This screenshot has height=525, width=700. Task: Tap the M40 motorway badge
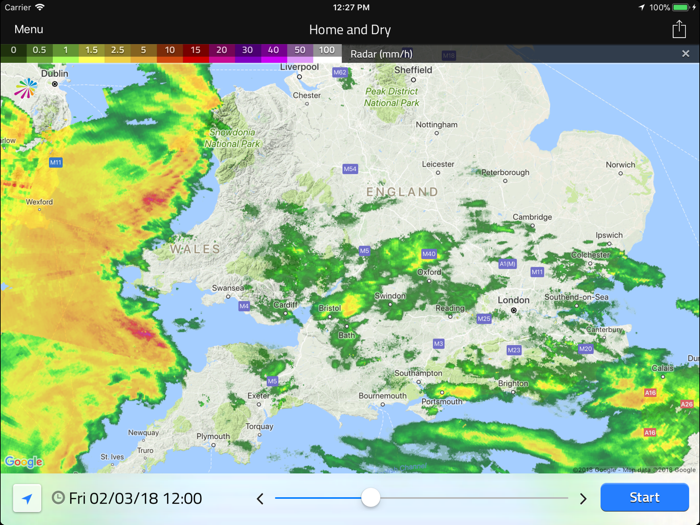tap(429, 254)
